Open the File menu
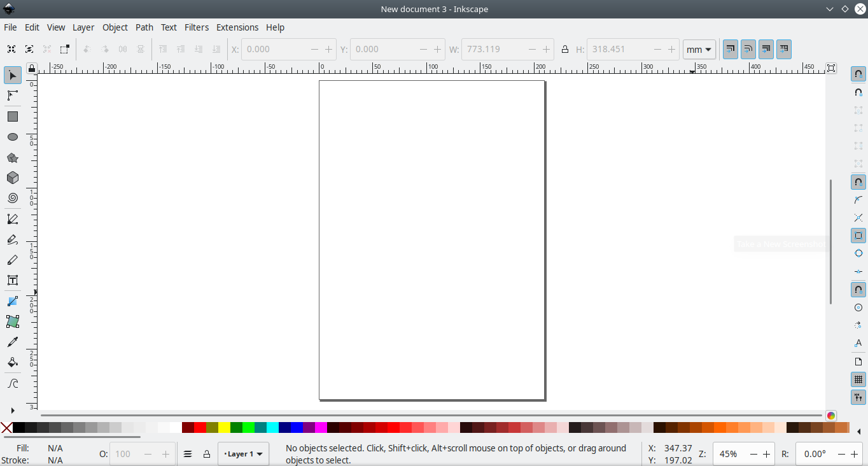The width and height of the screenshot is (868, 466). 10,27
